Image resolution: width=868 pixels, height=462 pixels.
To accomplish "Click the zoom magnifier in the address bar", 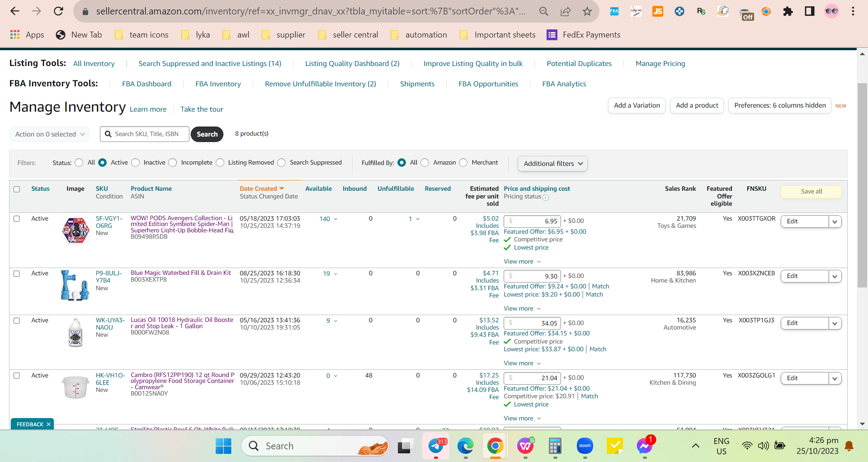I will [x=544, y=11].
